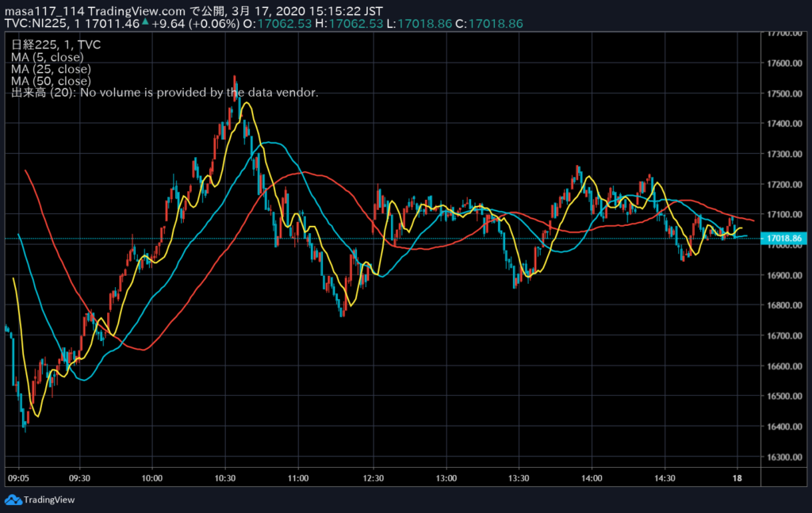Click the high value H:17062.53
The width and height of the screenshot is (812, 513).
(x=349, y=24)
